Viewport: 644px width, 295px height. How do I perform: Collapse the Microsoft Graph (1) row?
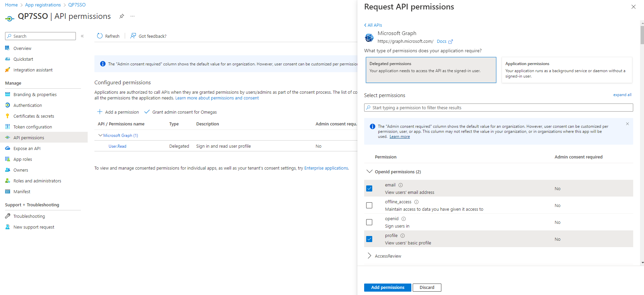coord(100,135)
